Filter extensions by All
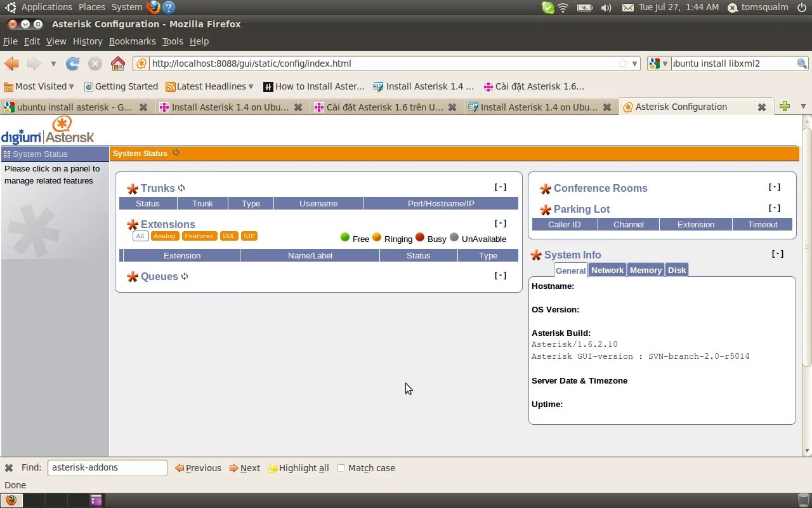Viewport: 812px width, 508px height. tap(140, 236)
